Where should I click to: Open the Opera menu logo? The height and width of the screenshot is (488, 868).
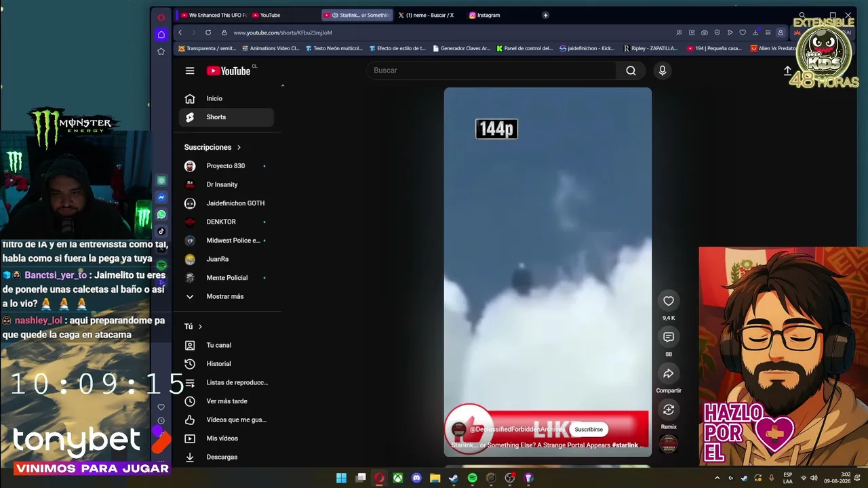pos(161,18)
